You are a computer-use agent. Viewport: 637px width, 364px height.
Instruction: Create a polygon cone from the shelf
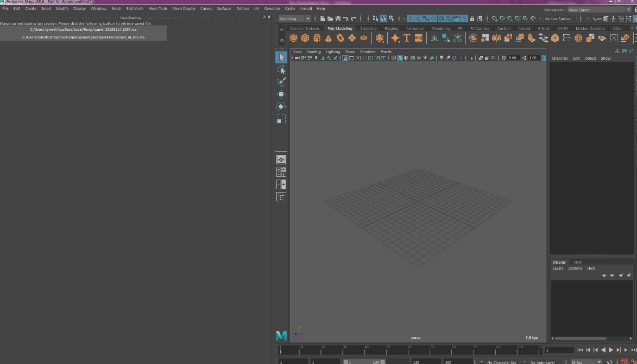(328, 38)
